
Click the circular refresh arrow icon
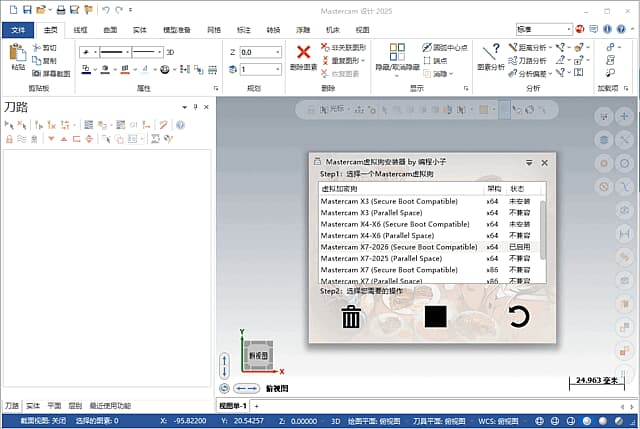pos(518,317)
